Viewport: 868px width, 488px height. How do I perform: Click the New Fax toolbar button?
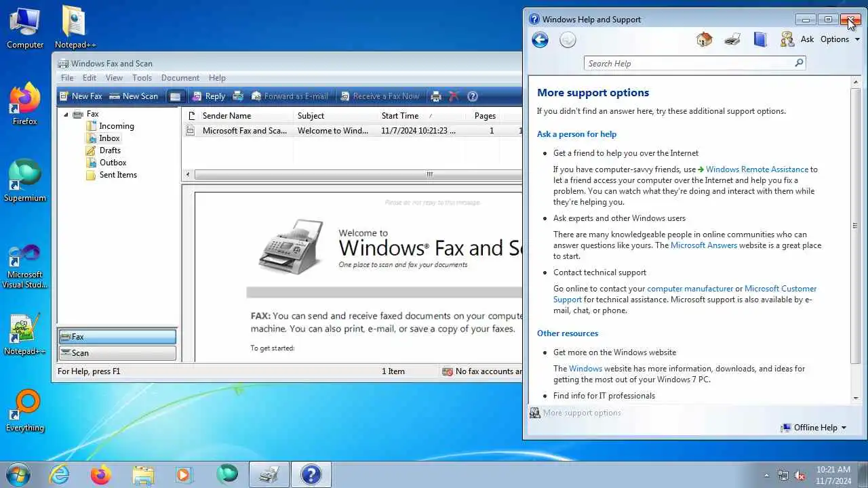coord(81,96)
